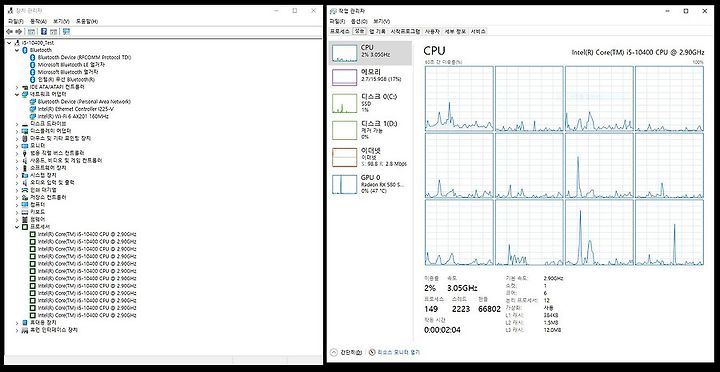Select the 이더넷 item in performance sidebar

(370, 157)
